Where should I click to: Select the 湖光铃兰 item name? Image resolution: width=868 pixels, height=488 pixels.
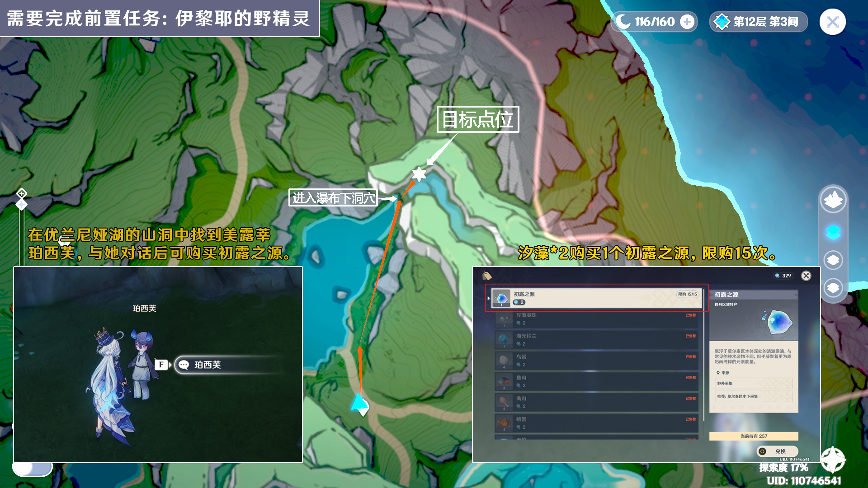click(x=526, y=336)
